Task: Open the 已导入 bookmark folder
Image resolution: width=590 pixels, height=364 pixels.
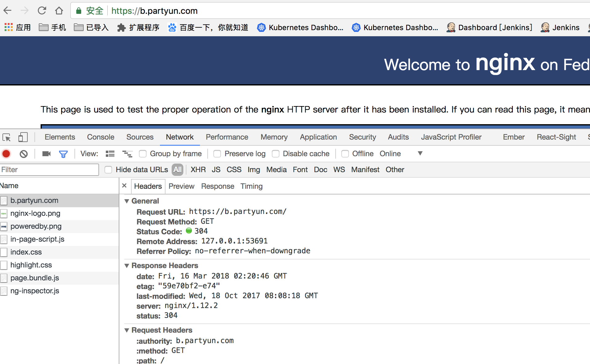Action: pos(91,27)
